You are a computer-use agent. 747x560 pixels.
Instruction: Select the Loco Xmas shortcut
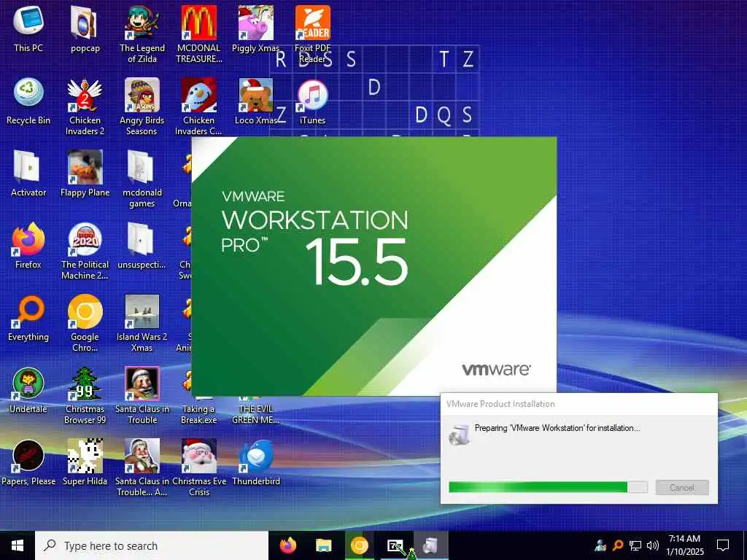pyautogui.click(x=256, y=101)
